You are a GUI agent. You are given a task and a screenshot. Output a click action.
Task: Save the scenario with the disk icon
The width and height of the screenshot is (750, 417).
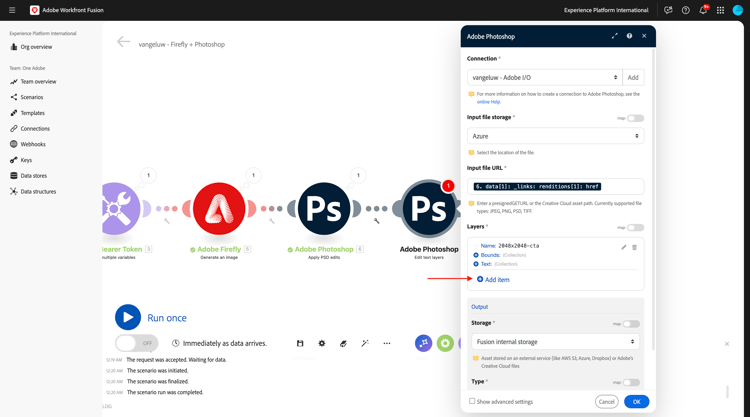[x=300, y=343]
